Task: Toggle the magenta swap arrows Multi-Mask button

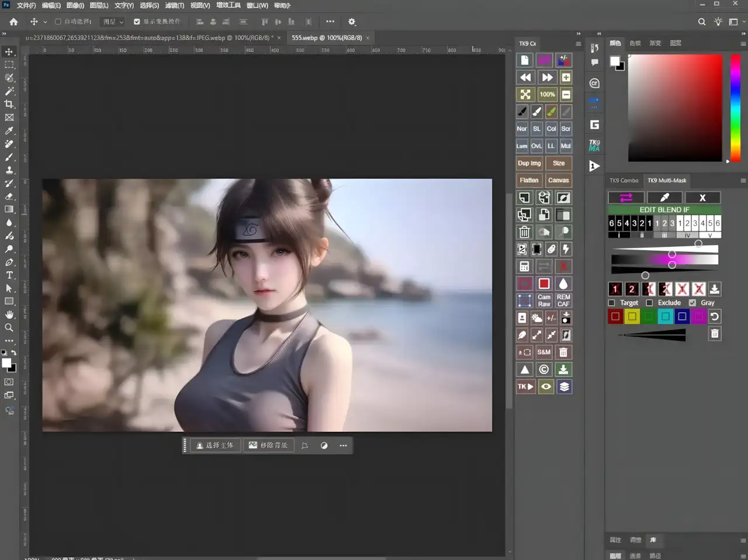Action: point(626,198)
